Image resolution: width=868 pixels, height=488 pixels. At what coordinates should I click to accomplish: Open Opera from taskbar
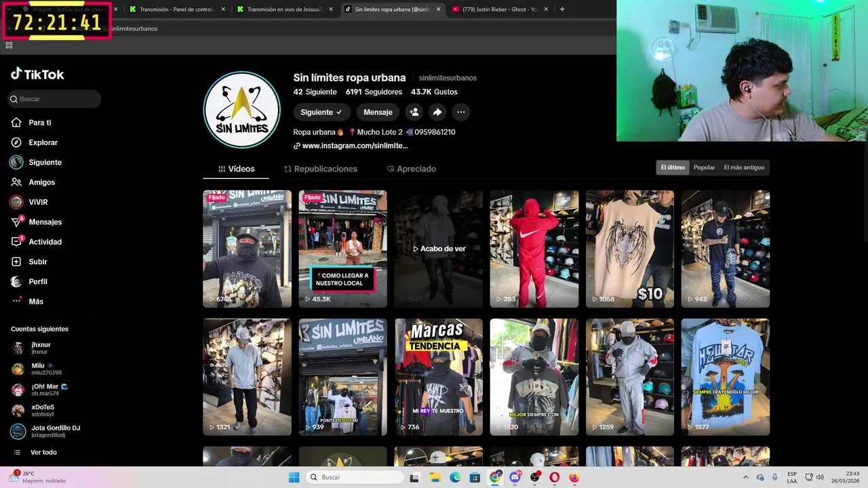555,477
